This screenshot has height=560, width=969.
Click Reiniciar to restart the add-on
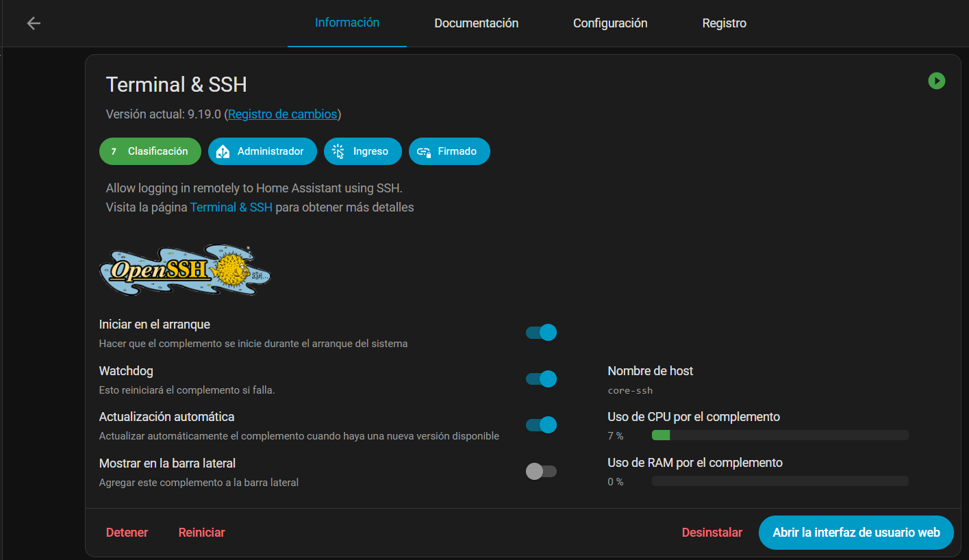click(201, 532)
